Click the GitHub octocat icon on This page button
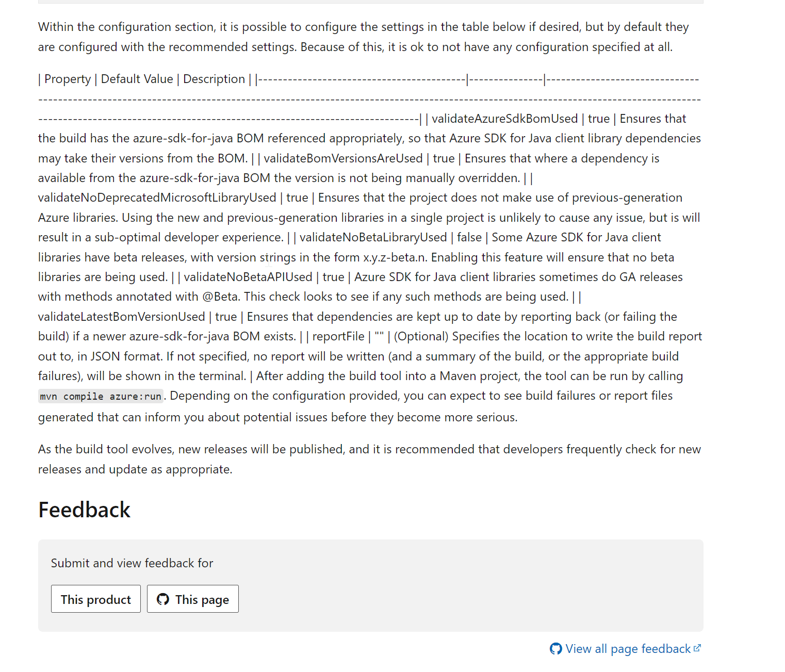The height and width of the screenshot is (672, 785). tap(163, 599)
